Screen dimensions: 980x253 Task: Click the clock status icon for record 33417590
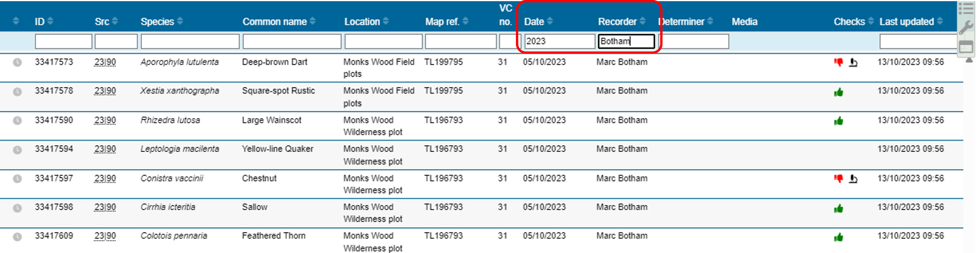(x=17, y=120)
